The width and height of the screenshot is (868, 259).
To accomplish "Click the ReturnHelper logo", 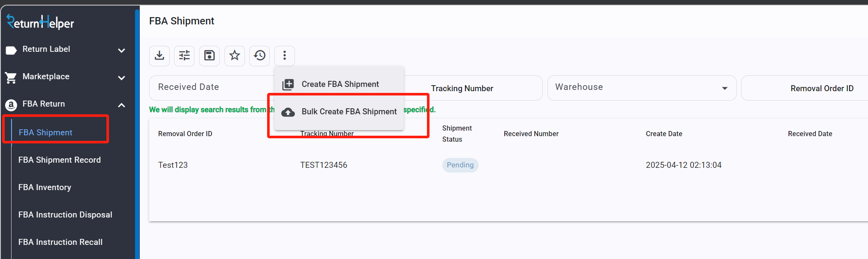I will click(40, 22).
